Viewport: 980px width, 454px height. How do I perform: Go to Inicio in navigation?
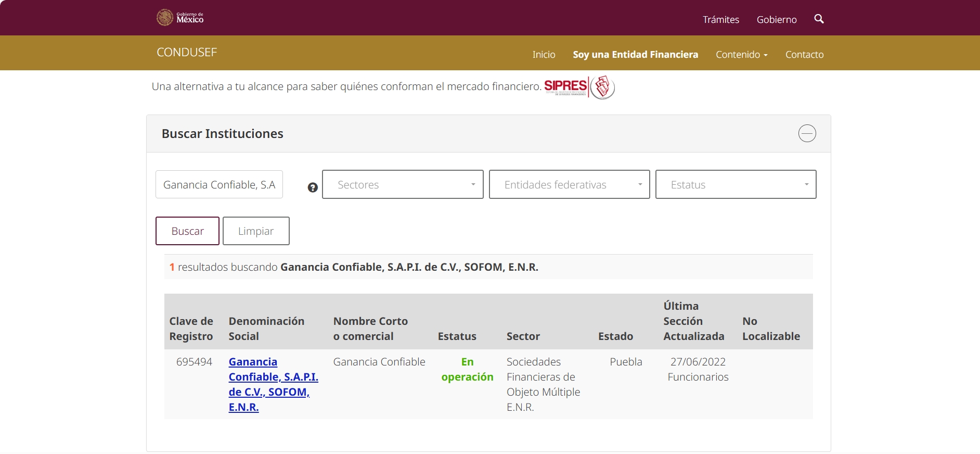[x=544, y=54]
